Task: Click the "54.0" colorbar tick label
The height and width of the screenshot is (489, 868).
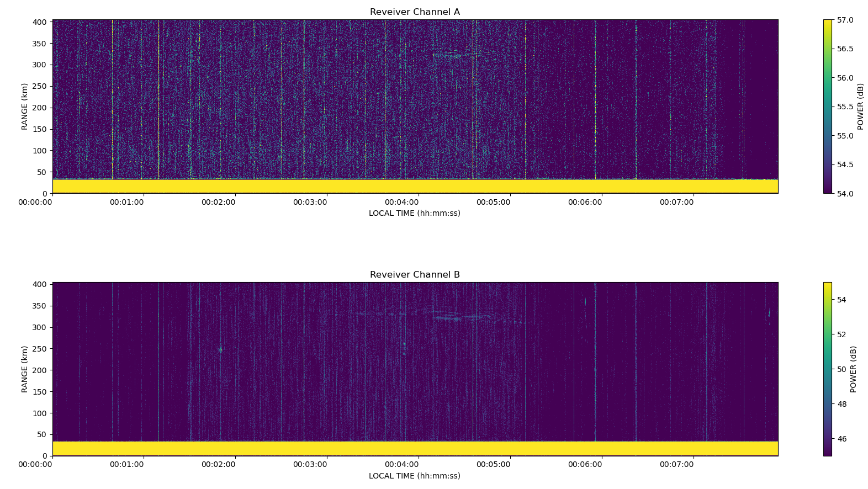Action: 845,193
